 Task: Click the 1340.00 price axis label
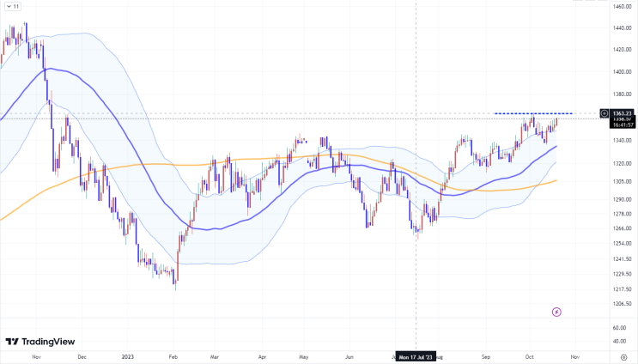point(623,140)
